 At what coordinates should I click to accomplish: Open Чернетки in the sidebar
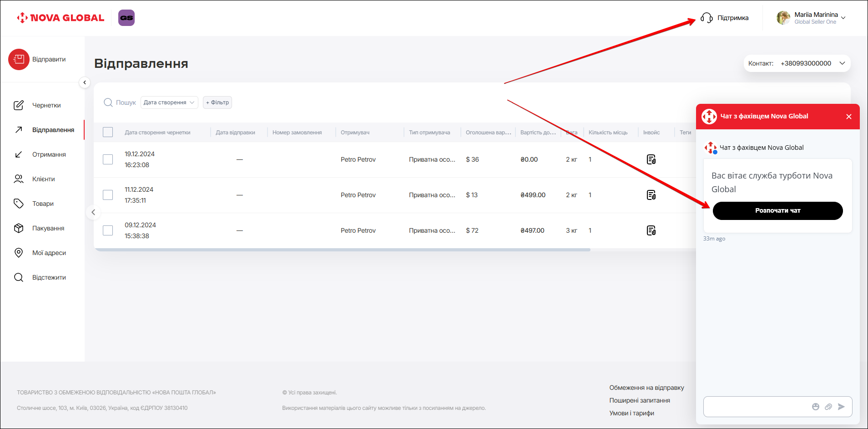[x=46, y=105]
